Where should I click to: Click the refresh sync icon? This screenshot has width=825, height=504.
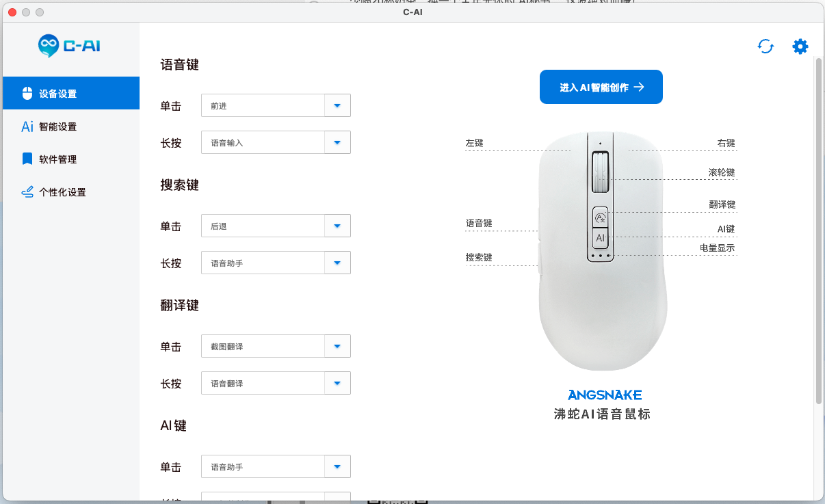click(765, 47)
